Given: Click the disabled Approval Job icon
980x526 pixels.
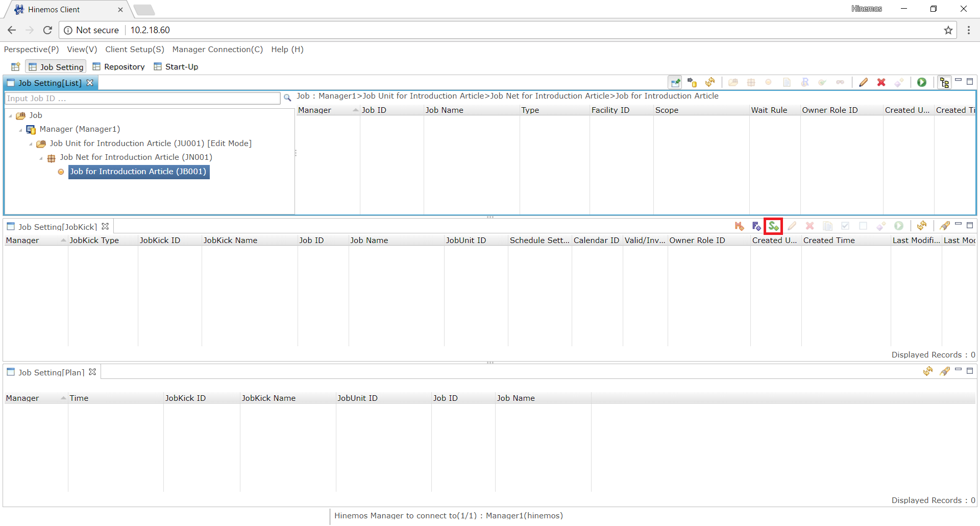Looking at the screenshot, I should 822,82.
